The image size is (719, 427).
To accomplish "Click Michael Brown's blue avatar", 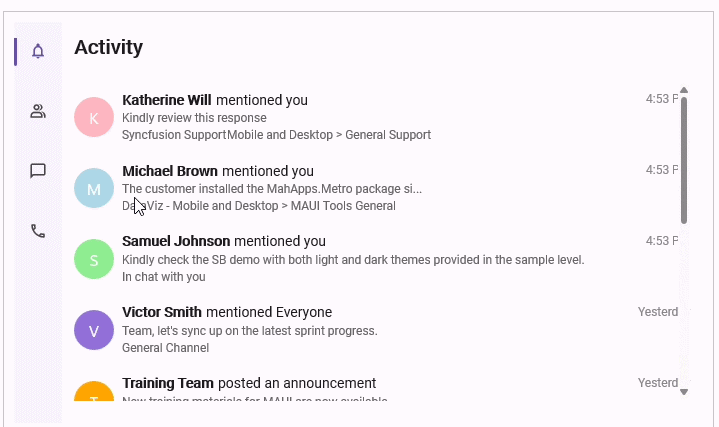I will 94,188.
